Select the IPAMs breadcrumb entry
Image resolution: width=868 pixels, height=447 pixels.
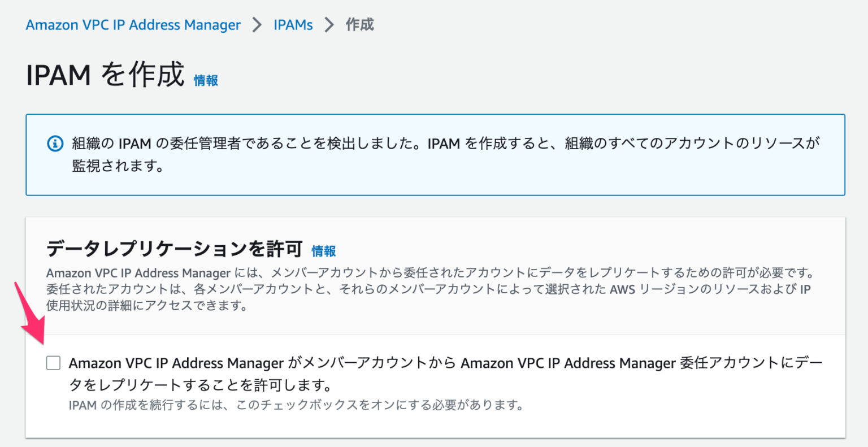[293, 24]
